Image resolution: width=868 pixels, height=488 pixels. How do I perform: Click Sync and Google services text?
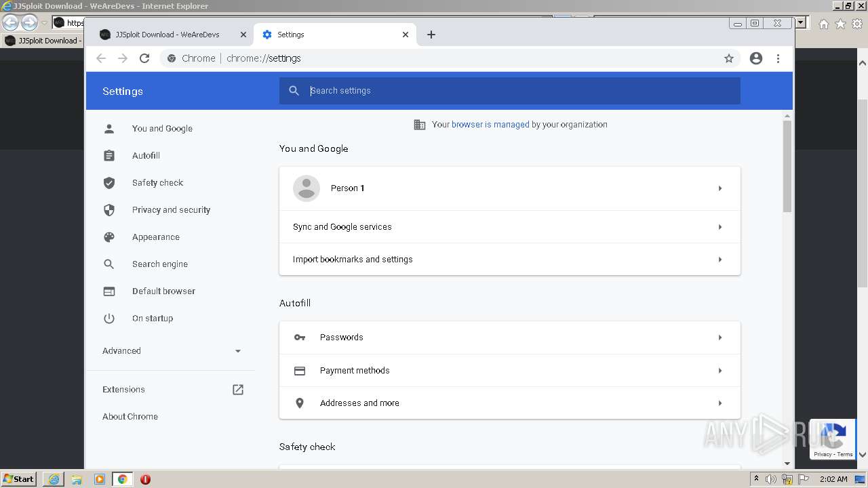point(342,227)
